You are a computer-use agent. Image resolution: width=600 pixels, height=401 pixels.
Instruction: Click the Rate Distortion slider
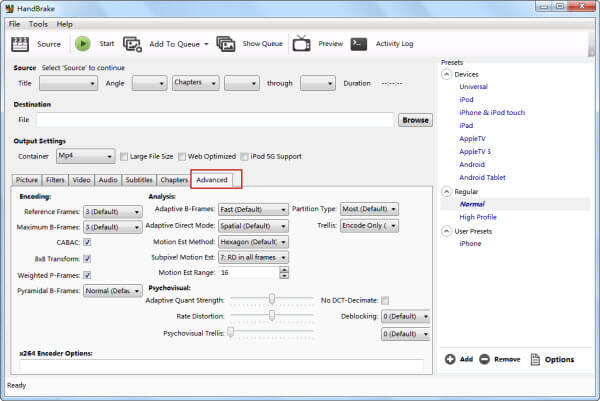click(x=272, y=315)
